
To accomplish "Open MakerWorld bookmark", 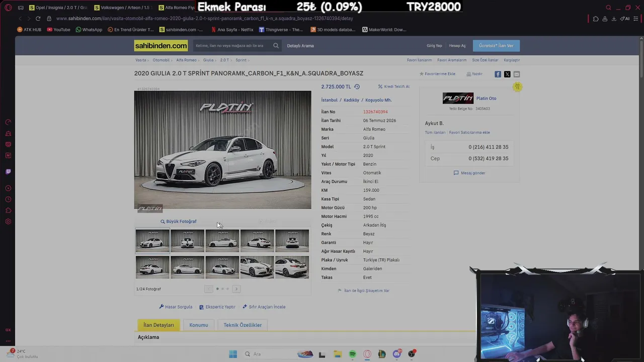I will point(384,30).
